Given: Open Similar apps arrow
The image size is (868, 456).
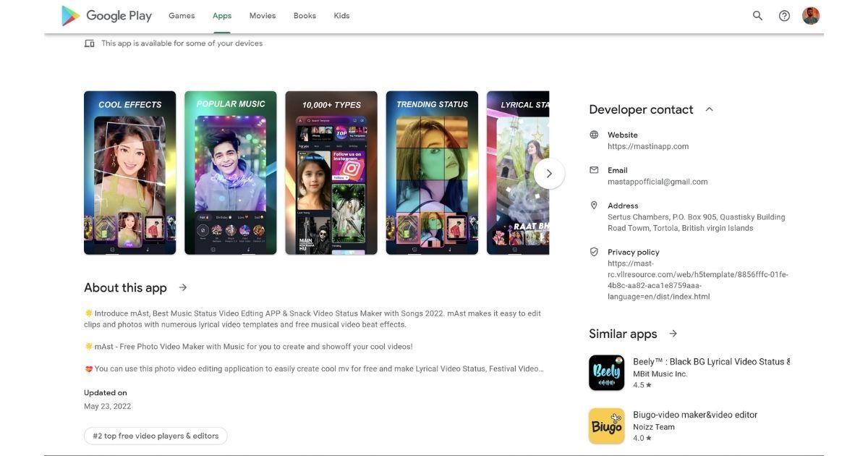Looking at the screenshot, I should point(673,334).
